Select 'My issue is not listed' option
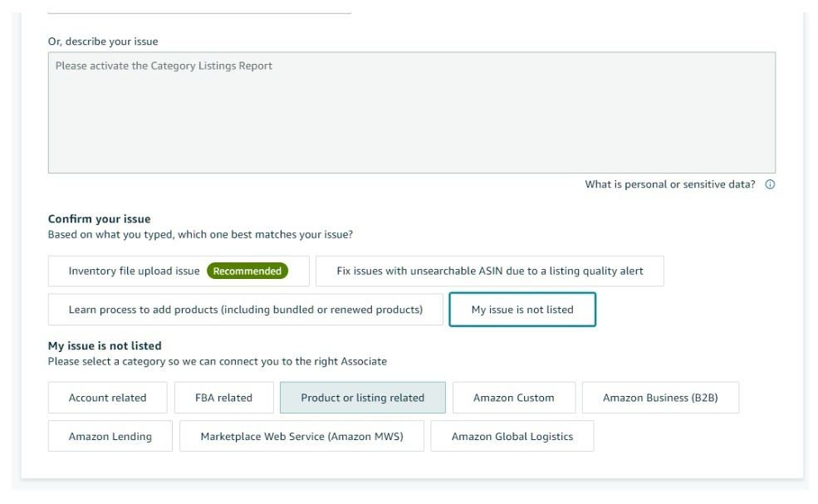Viewport: 818px width, 504px height. tap(522, 310)
